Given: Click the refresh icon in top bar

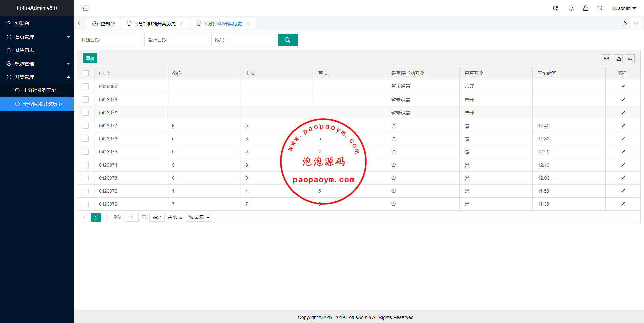Looking at the screenshot, I should pyautogui.click(x=555, y=8).
